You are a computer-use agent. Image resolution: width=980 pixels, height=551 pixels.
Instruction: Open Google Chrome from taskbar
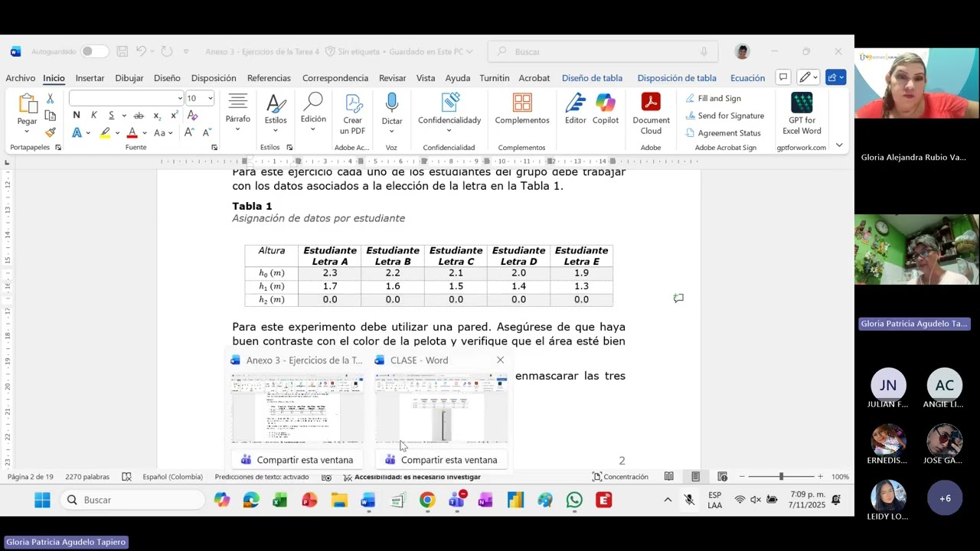coord(427,500)
